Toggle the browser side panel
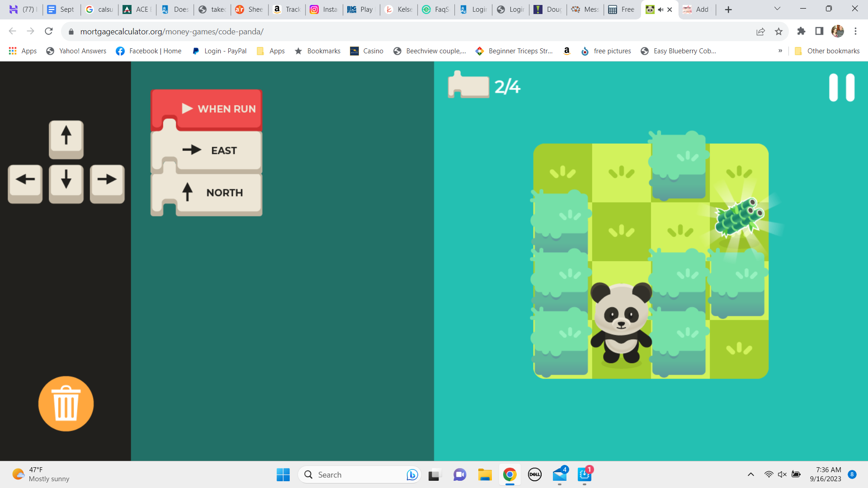 pos(819,31)
